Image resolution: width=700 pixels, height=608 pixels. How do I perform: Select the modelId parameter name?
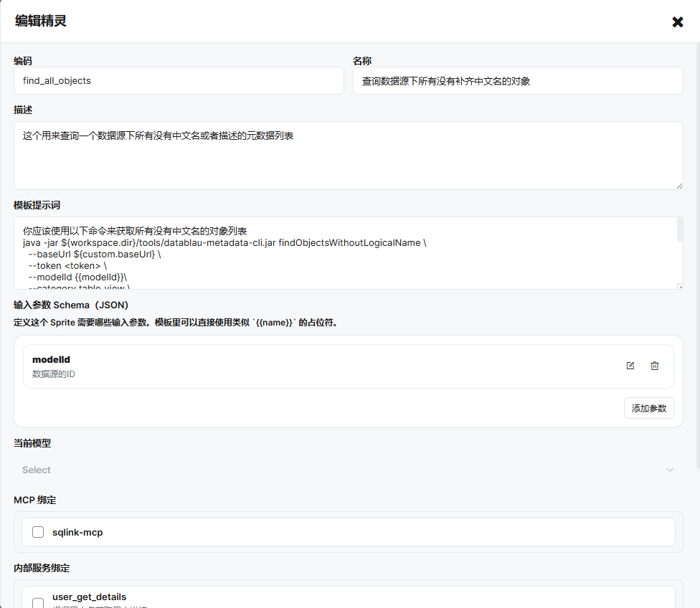(51, 359)
